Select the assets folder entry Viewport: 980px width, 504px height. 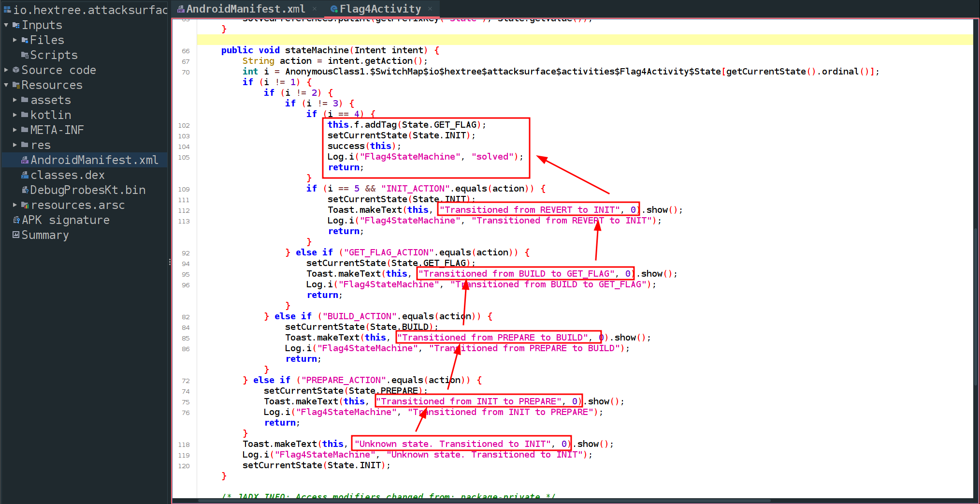[x=51, y=100]
